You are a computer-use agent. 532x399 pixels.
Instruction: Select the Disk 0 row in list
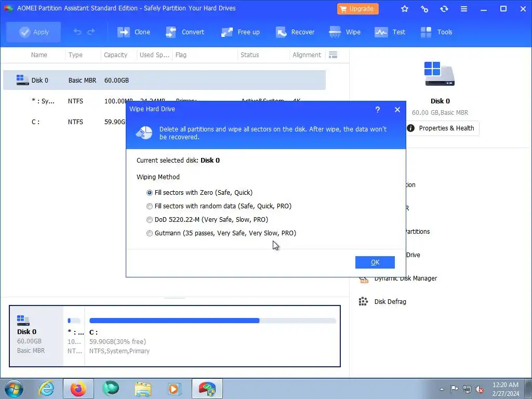pyautogui.click(x=164, y=81)
